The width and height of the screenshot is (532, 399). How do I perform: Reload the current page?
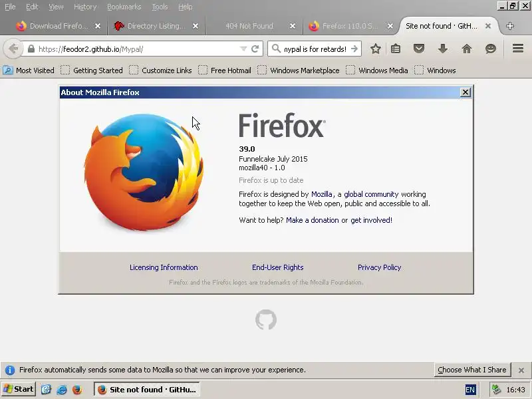pyautogui.click(x=255, y=49)
